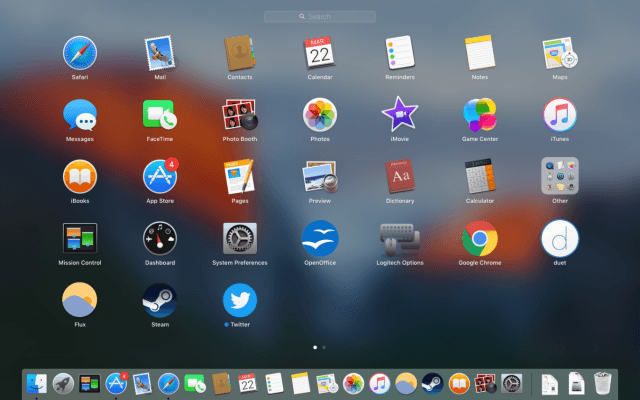Open the Dictionary app
This screenshot has height=400, width=640.
[x=400, y=177]
